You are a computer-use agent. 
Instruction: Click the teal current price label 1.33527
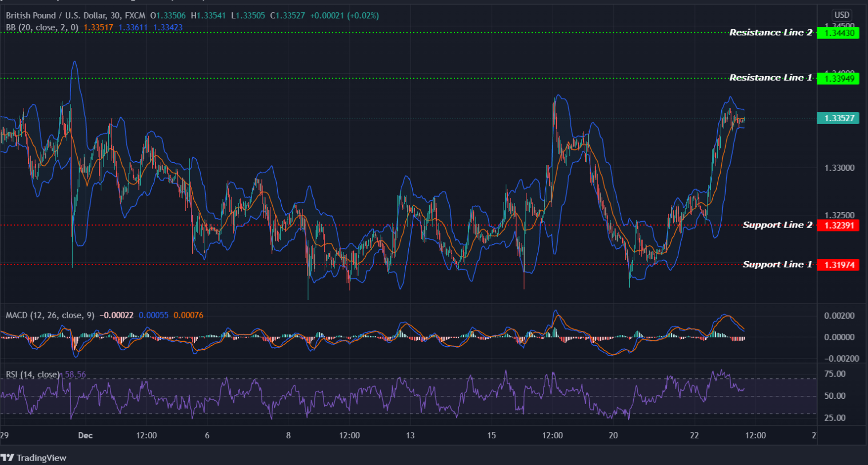[839, 119]
